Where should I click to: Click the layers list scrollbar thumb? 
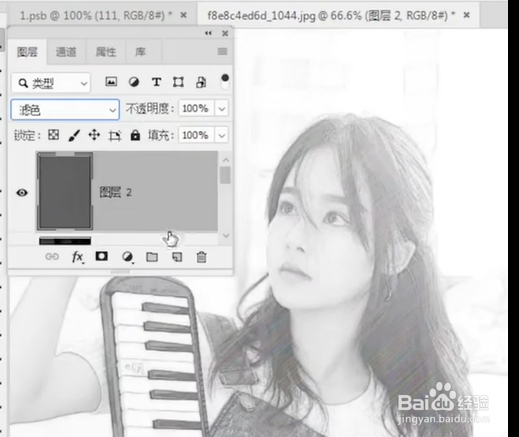pyautogui.click(x=225, y=175)
